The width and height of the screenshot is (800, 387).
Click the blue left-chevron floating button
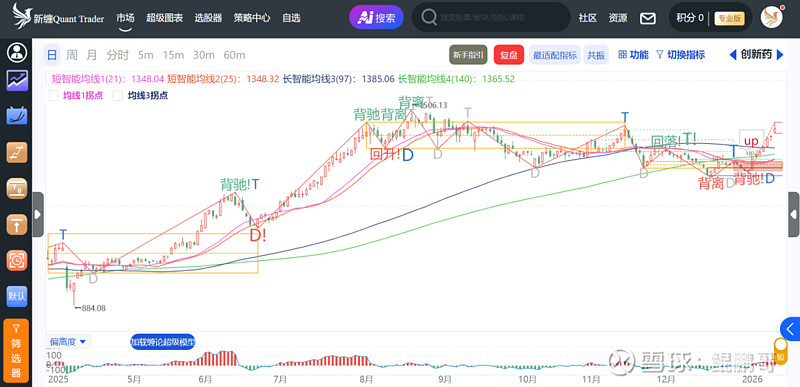pyautogui.click(x=790, y=329)
